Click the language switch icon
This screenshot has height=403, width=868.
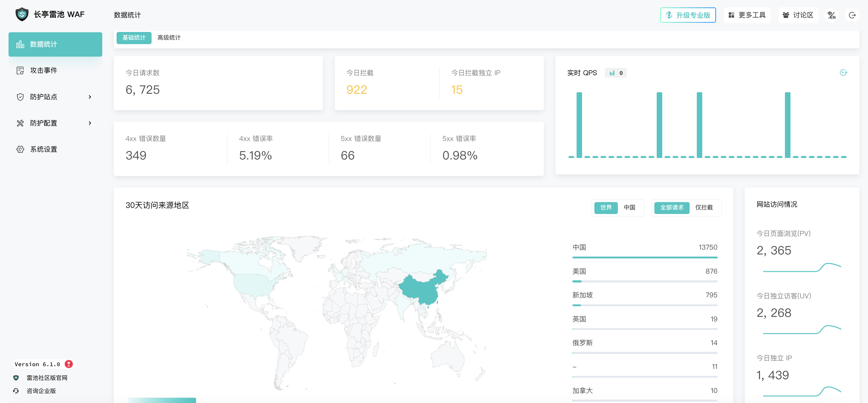coord(831,15)
